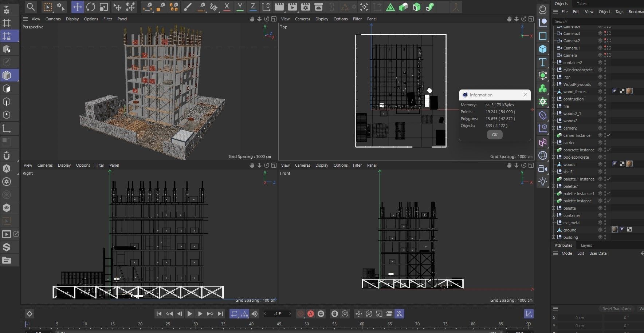Viewport: 644px width, 333px height.
Task: Expand the ext_metal object
Action: point(554,223)
